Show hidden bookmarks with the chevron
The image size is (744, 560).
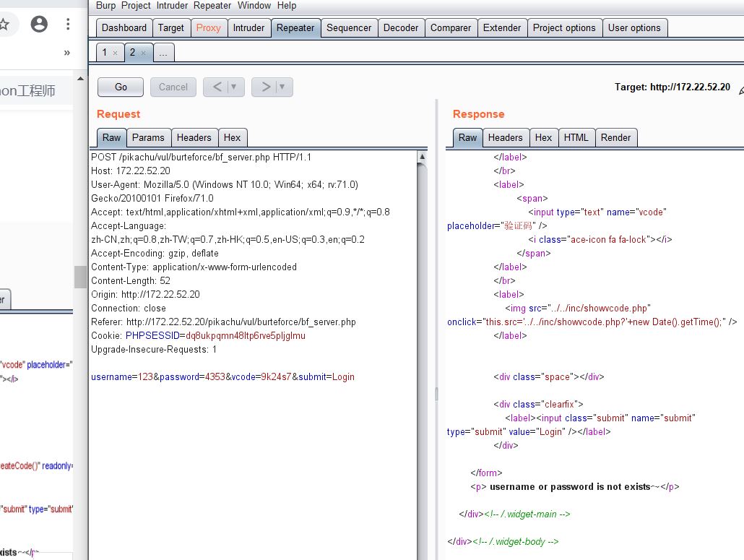67,52
